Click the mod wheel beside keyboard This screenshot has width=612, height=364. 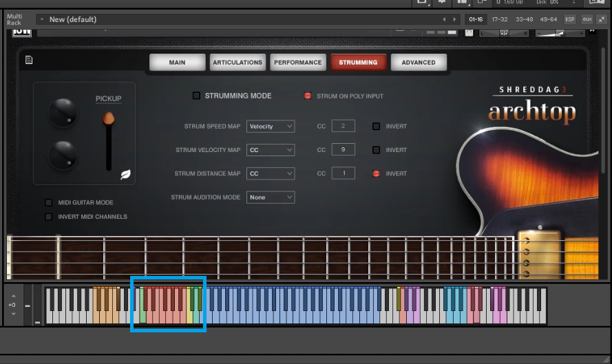37,305
